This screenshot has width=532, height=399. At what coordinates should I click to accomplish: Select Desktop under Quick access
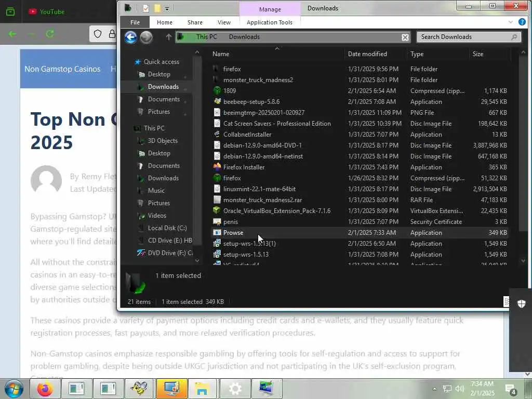click(159, 74)
